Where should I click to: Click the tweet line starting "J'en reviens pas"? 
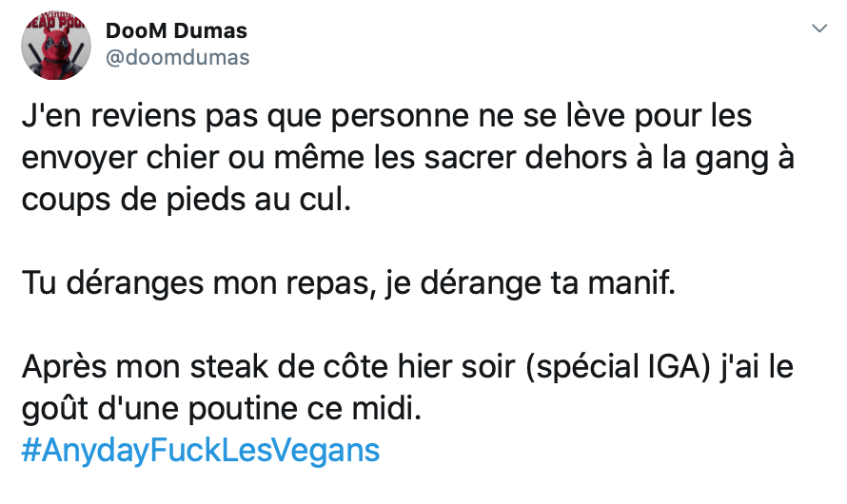(386, 116)
